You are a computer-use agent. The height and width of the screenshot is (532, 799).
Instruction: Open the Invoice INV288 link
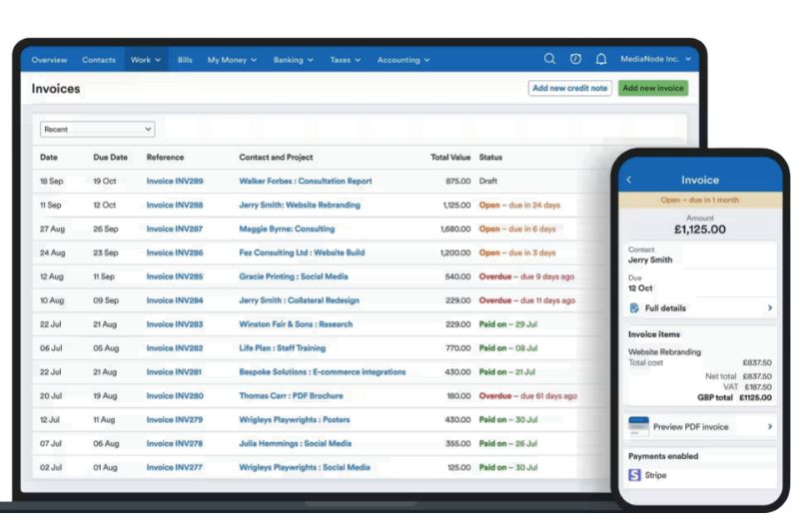(174, 205)
